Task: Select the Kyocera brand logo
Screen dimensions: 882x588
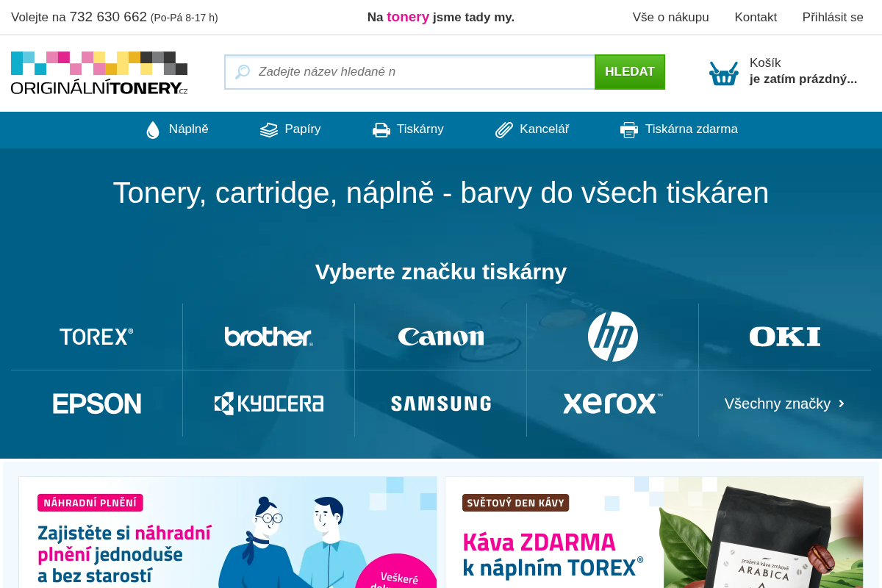Action: click(268, 404)
